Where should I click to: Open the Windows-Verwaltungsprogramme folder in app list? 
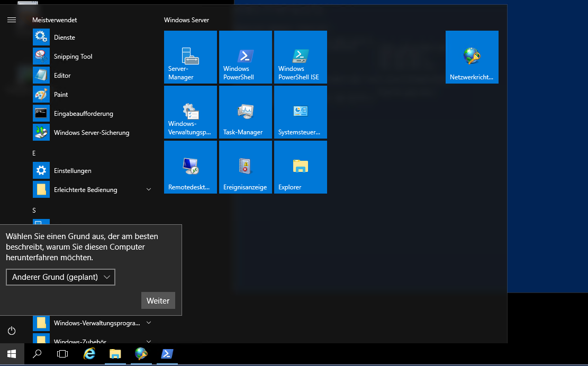click(92, 323)
